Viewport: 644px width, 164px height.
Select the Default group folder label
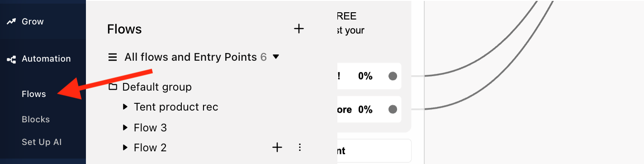point(157,87)
